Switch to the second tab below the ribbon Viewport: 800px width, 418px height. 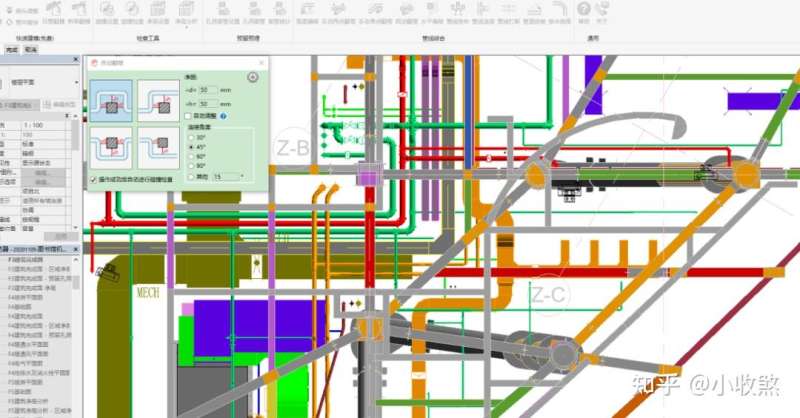(x=31, y=48)
